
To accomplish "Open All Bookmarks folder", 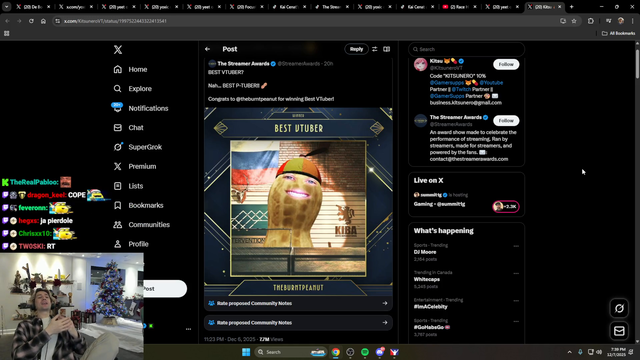I will click(618, 33).
